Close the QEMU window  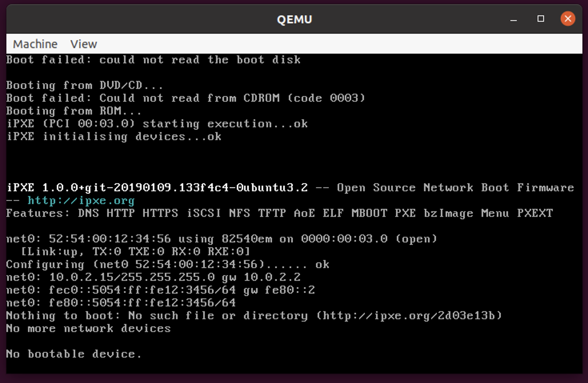[567, 19]
